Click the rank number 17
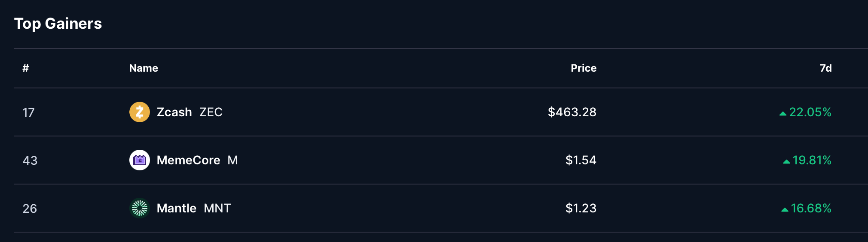The height and width of the screenshot is (242, 868). coord(28,112)
